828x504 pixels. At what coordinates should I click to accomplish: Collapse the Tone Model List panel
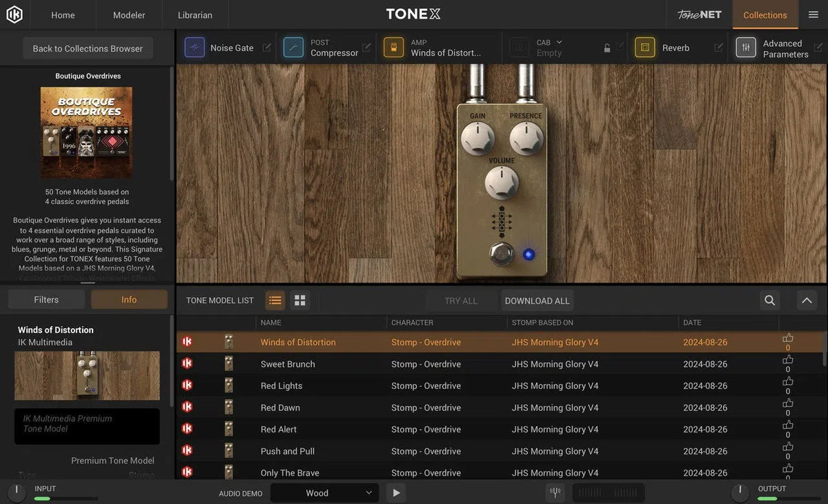tap(806, 301)
